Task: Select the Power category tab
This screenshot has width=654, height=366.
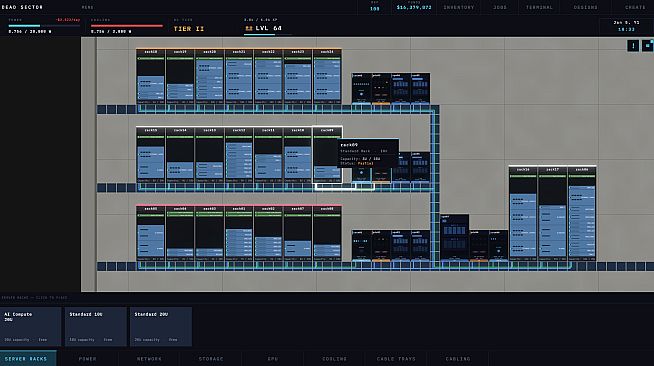Action: [x=88, y=358]
